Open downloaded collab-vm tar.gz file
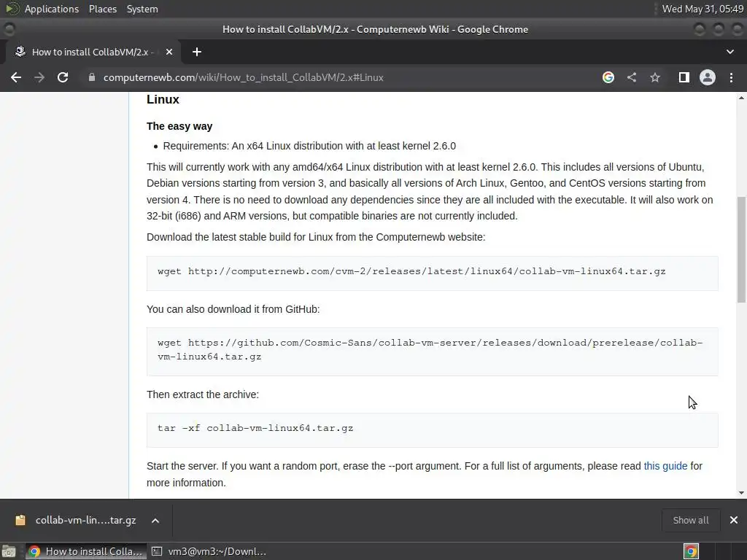The image size is (747, 560). 76,521
